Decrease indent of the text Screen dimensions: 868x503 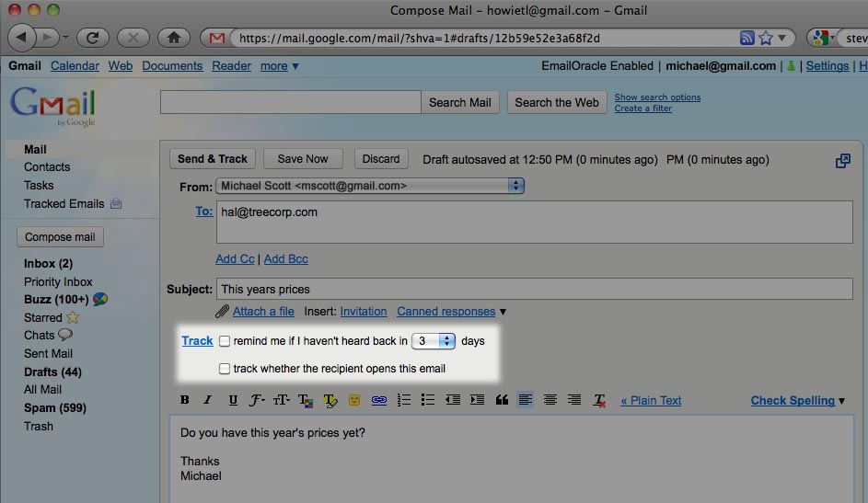point(453,400)
